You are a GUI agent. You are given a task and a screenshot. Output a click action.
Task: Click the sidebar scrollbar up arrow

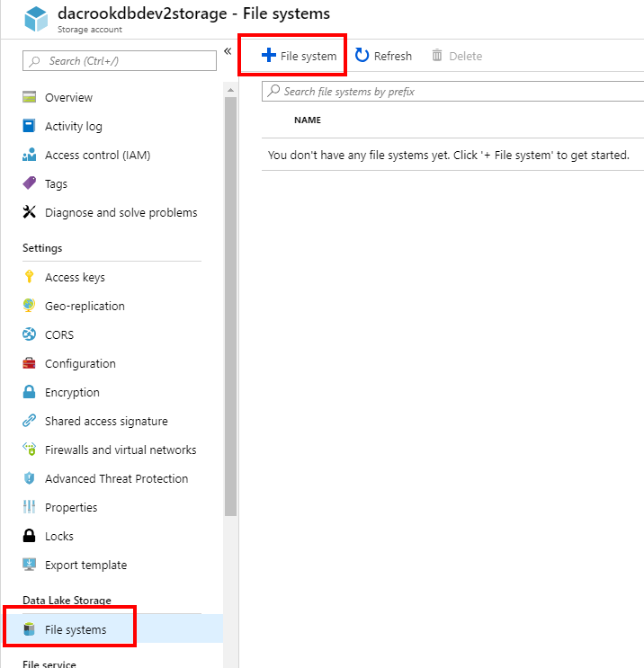coord(230,90)
